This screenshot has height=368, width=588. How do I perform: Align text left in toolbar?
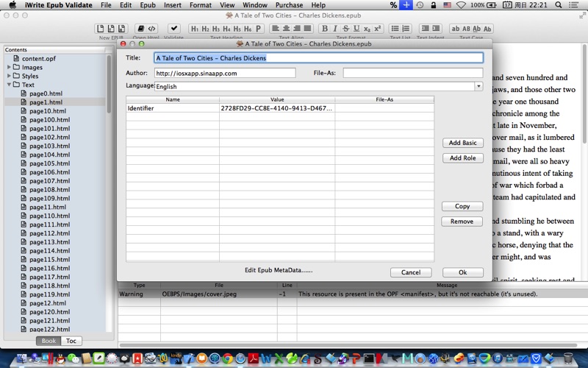[x=275, y=29]
